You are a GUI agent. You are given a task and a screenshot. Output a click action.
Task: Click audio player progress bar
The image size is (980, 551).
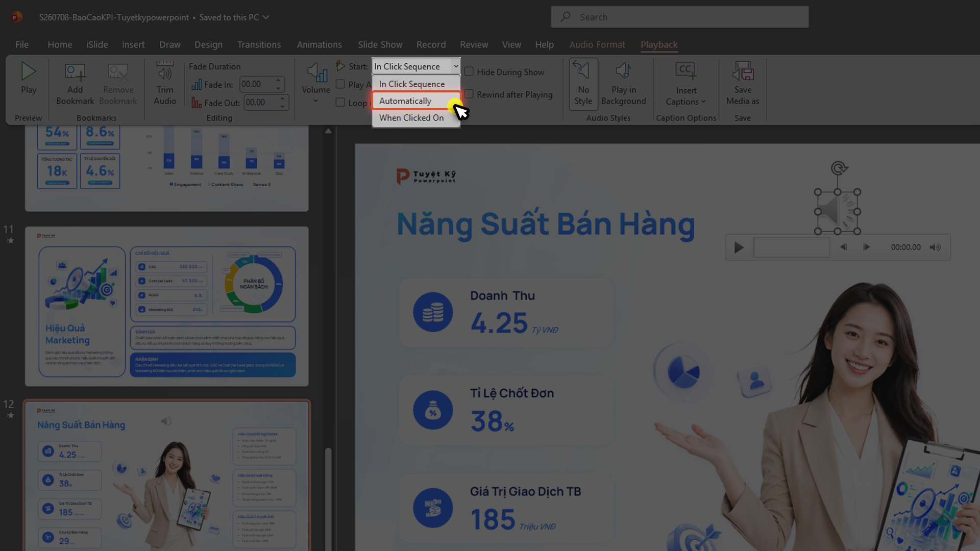point(792,247)
